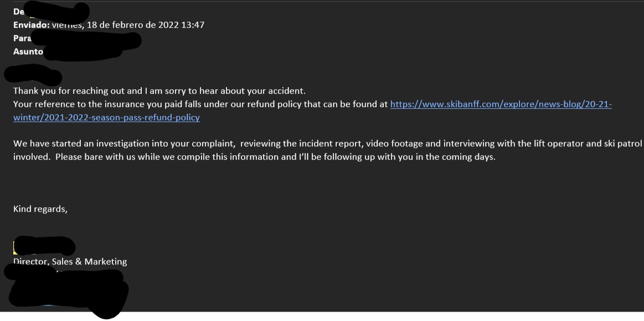The height and width of the screenshot is (321, 644).
Task: Click the "Director, Sales & Marketing" signature title
Action: coord(70,262)
